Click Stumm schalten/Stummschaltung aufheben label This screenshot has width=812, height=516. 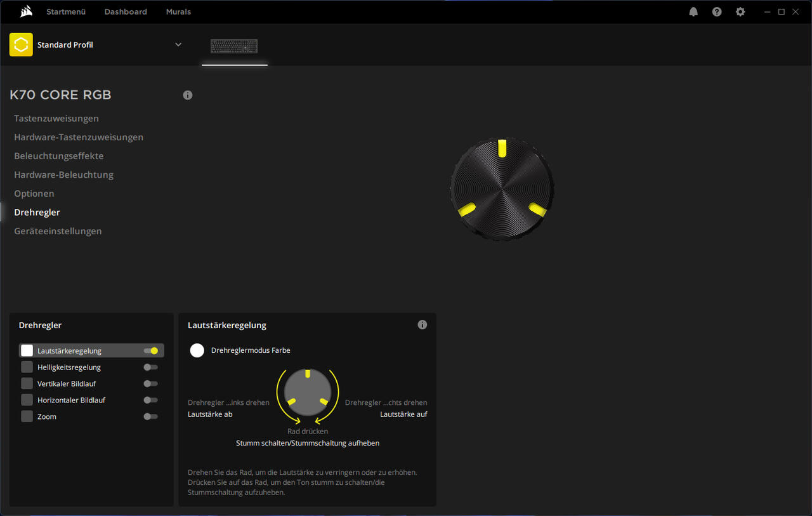coord(308,443)
